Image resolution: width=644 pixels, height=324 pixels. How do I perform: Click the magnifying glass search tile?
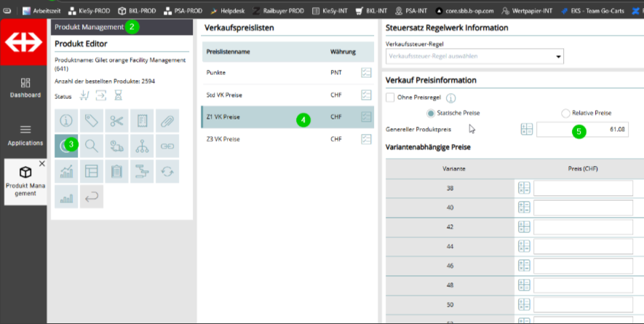click(x=92, y=146)
